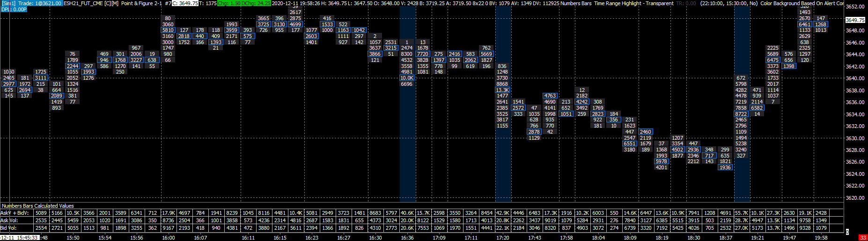
Task: Click the 3640.00 price scale label
Action: click(855, 78)
